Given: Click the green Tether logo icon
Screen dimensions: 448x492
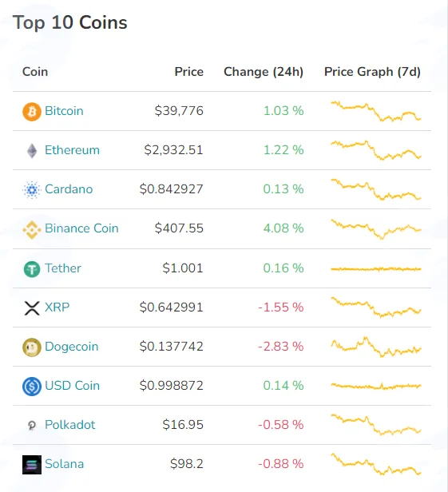Looking at the screenshot, I should click(x=32, y=269).
